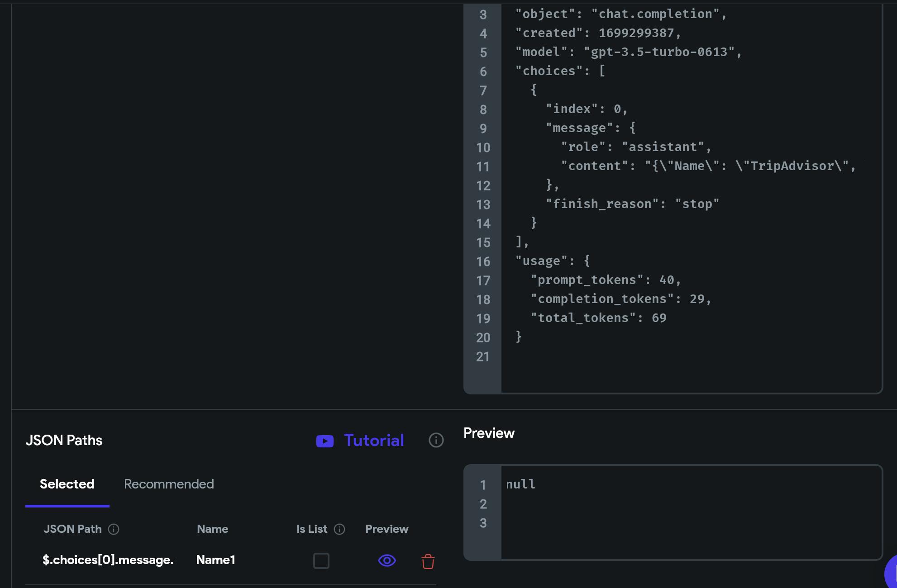Click the info icon next to Tutorial

436,440
